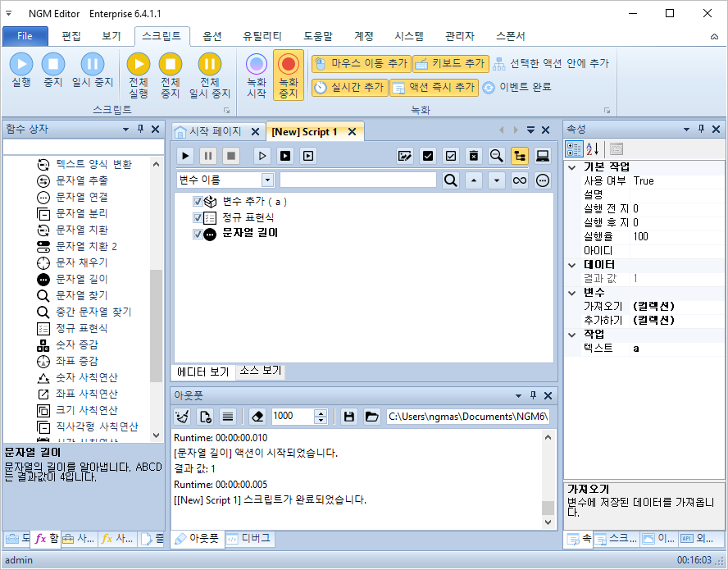Click play icon in script editor toolbar
This screenshot has height=570, width=728.
pyautogui.click(x=186, y=156)
